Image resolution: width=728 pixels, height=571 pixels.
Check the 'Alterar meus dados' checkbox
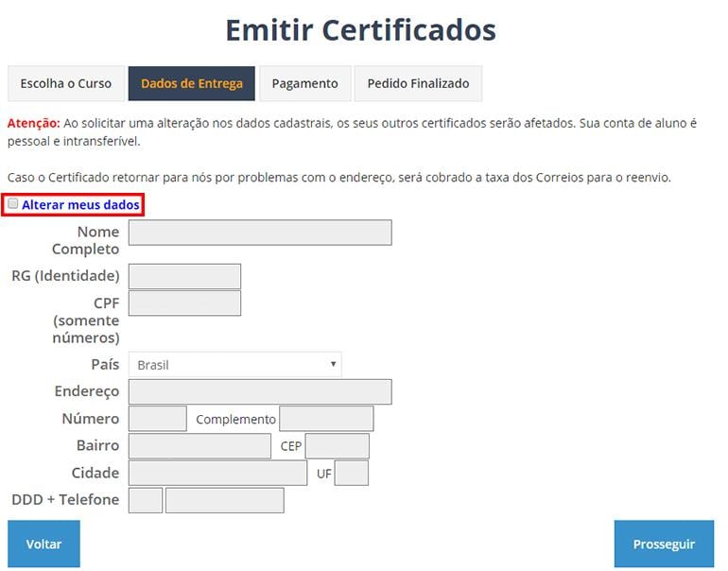click(x=13, y=204)
